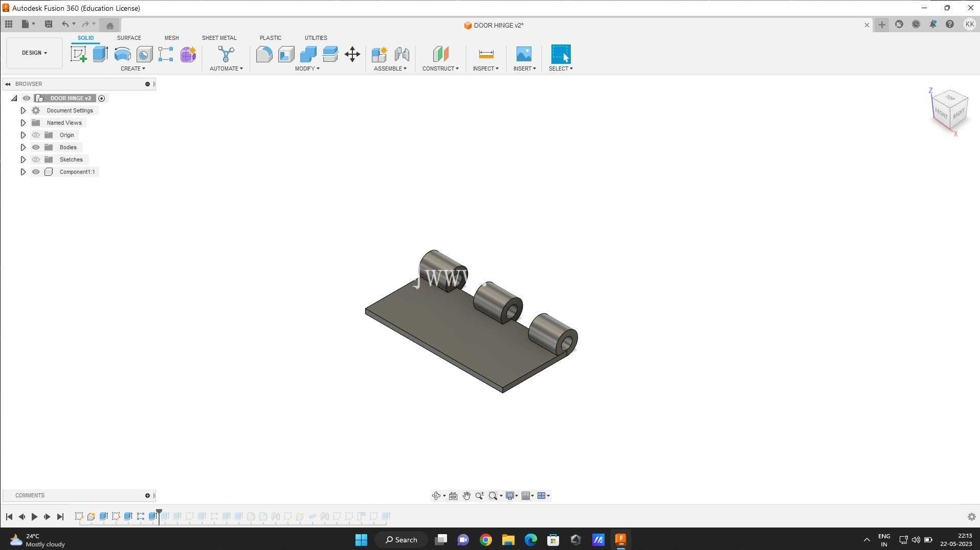Select the Combine tool
This screenshot has width=980, height=550.
pos(308,54)
